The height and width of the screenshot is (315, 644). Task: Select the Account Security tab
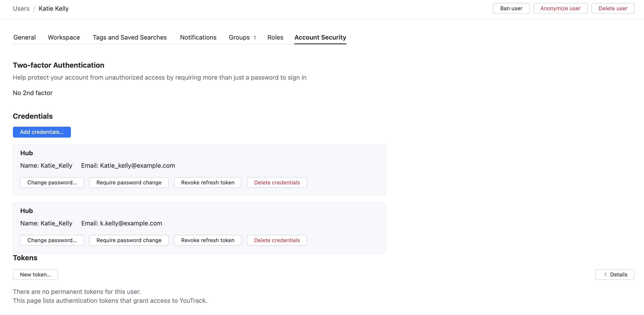(320, 37)
